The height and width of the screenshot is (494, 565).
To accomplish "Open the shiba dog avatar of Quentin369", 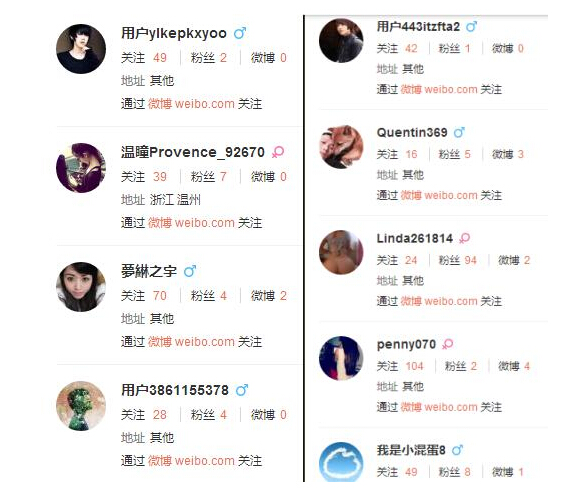I will click(x=341, y=147).
